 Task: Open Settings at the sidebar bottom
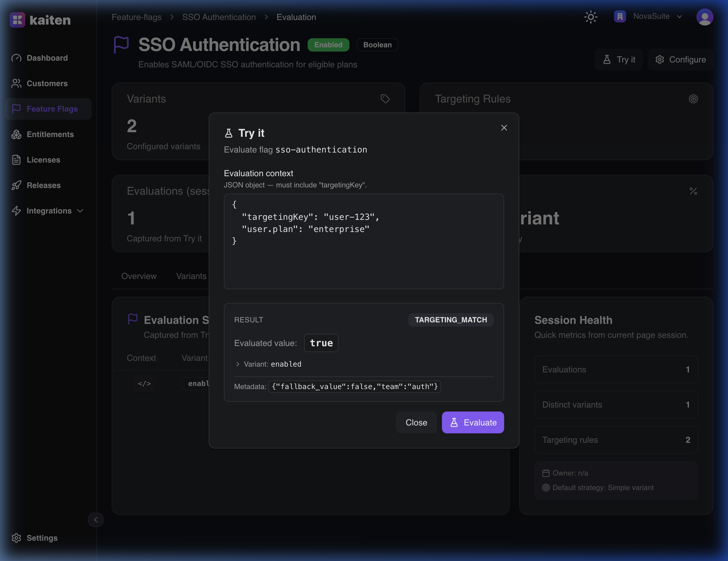pyautogui.click(x=42, y=538)
